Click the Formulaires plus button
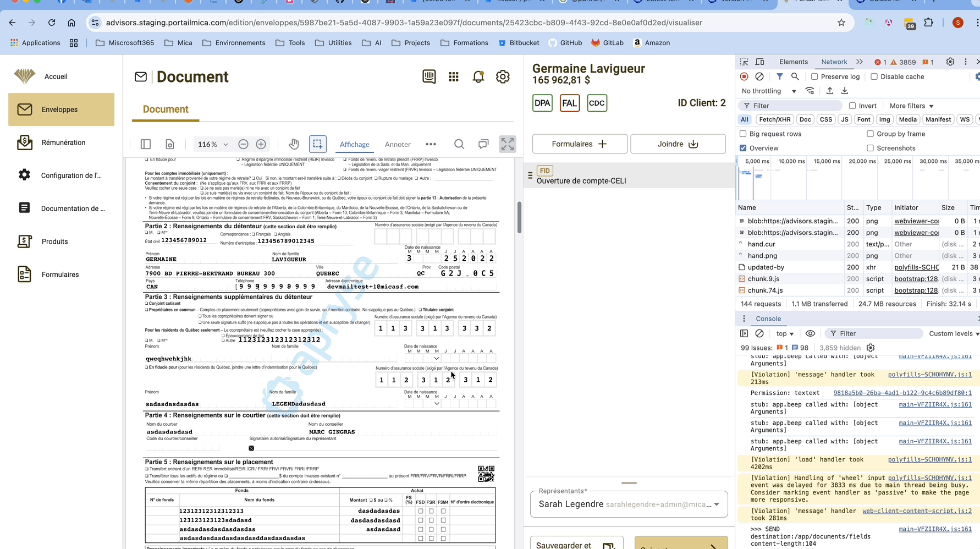Viewport: 980px width, 549px height. [580, 144]
